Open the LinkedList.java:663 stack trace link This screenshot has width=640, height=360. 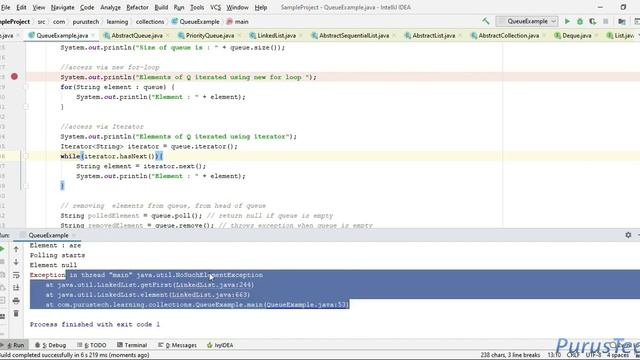point(210,295)
